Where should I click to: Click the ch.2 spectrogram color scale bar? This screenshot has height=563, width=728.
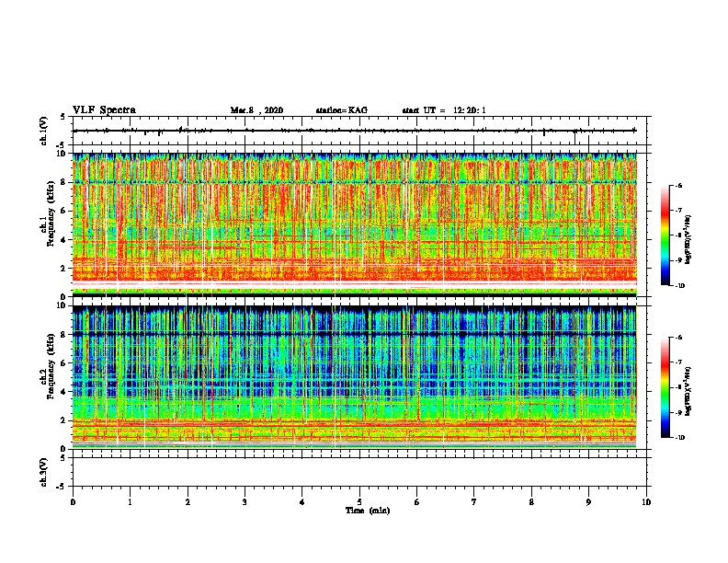pyautogui.click(x=665, y=387)
